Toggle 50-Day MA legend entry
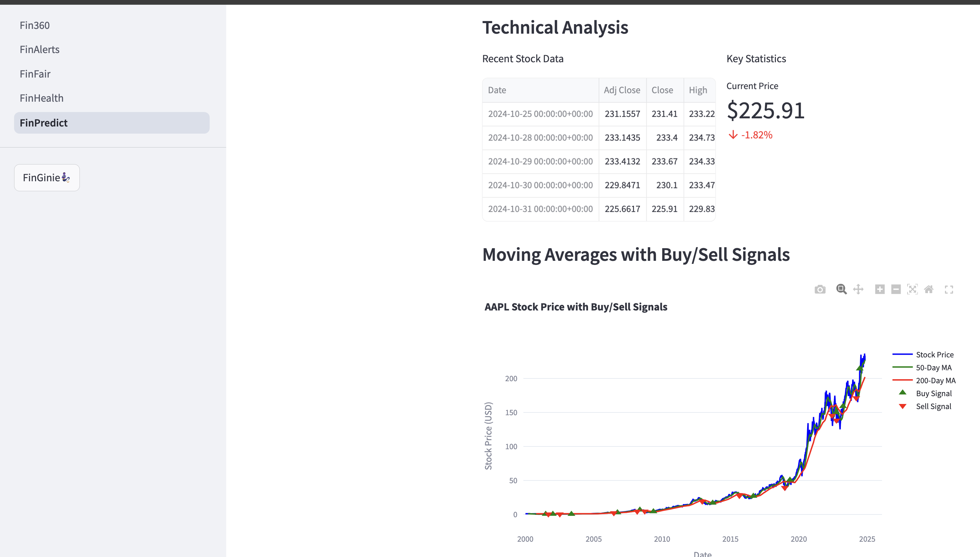 (933, 368)
